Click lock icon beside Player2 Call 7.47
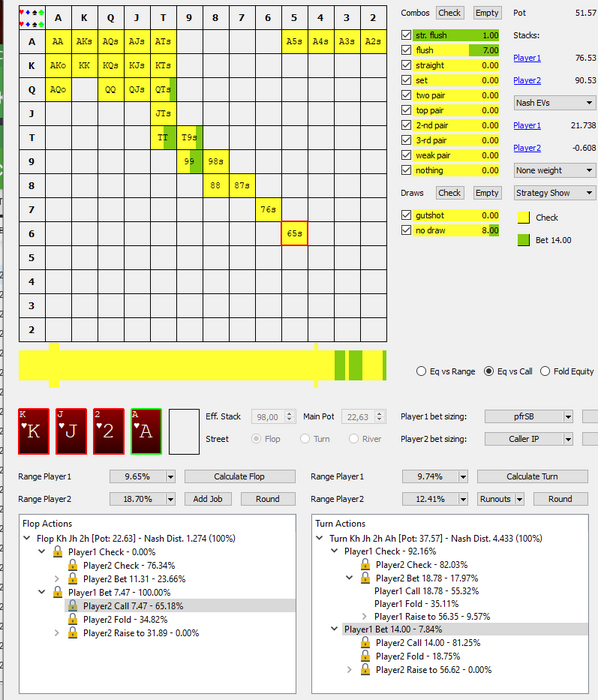 (73, 606)
